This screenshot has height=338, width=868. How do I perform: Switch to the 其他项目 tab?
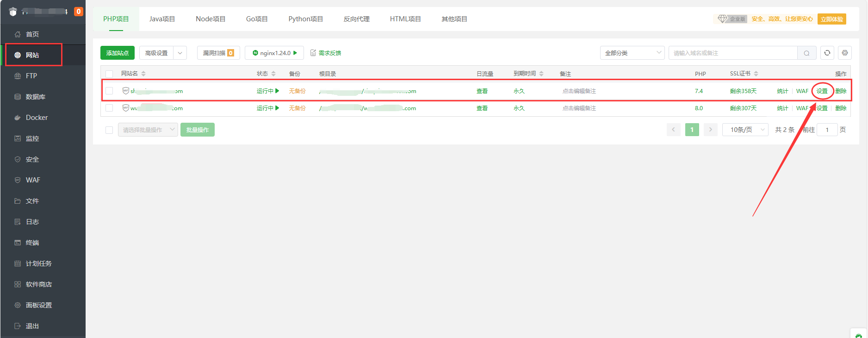tap(454, 19)
